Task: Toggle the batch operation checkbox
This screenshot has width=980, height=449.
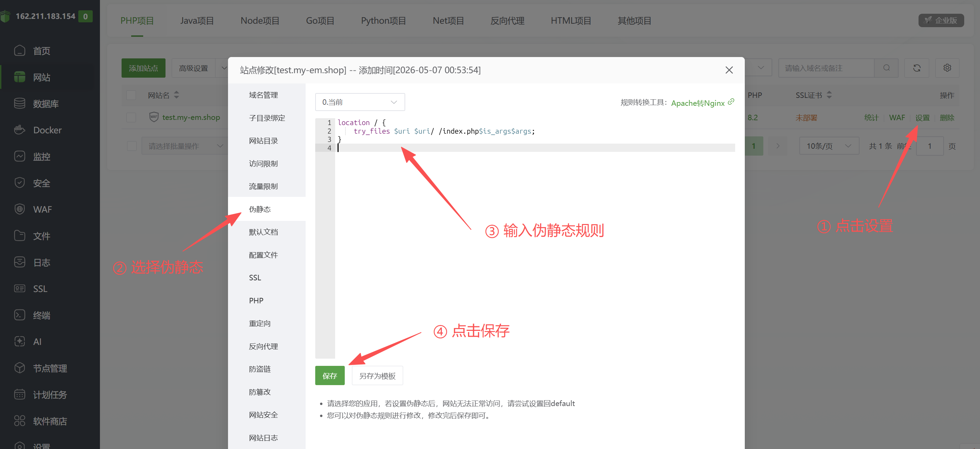Action: [x=132, y=146]
